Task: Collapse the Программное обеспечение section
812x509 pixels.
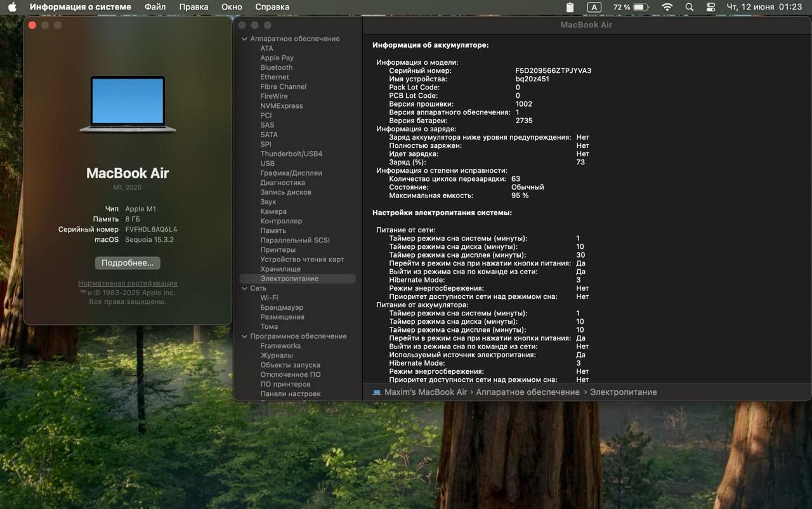Action: pos(244,336)
